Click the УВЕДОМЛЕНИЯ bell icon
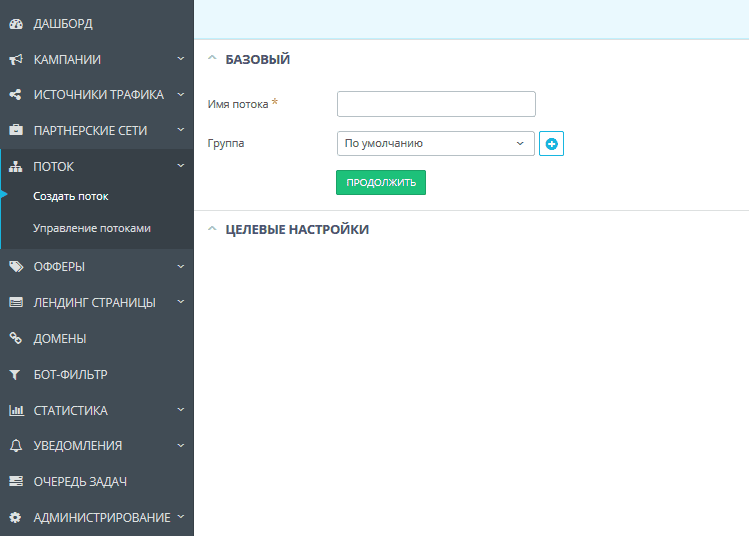 pyautogui.click(x=16, y=446)
